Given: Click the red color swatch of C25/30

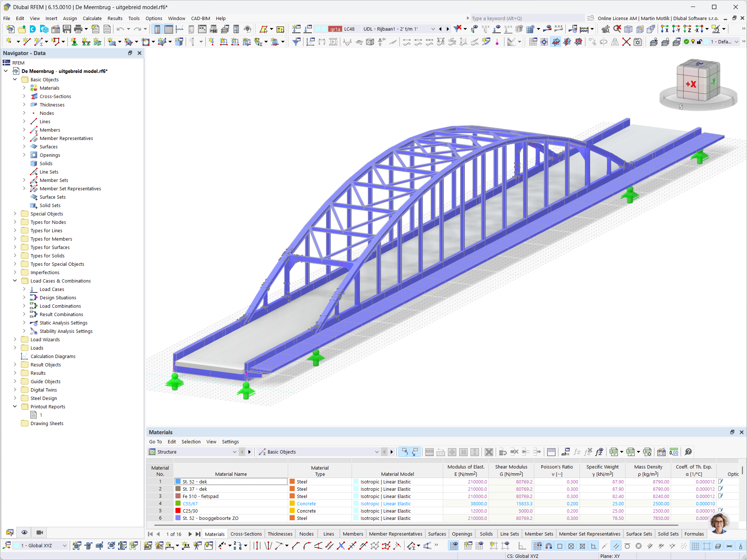Looking at the screenshot, I should point(178,511).
